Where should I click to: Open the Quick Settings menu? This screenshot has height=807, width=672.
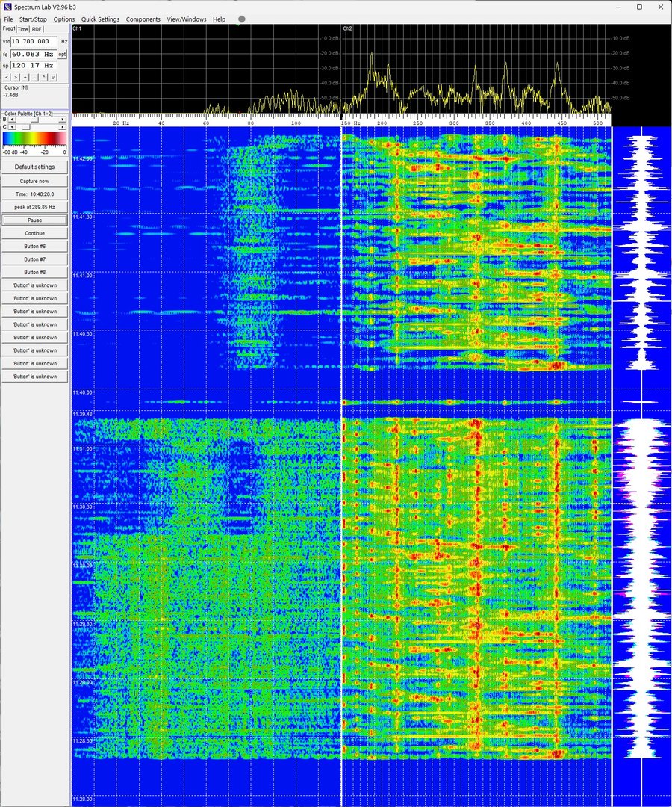tap(100, 19)
